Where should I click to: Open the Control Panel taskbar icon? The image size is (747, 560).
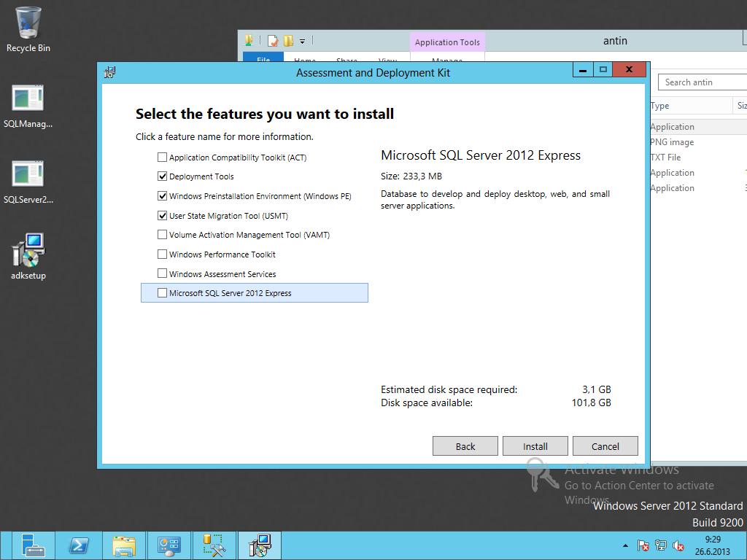[169, 545]
